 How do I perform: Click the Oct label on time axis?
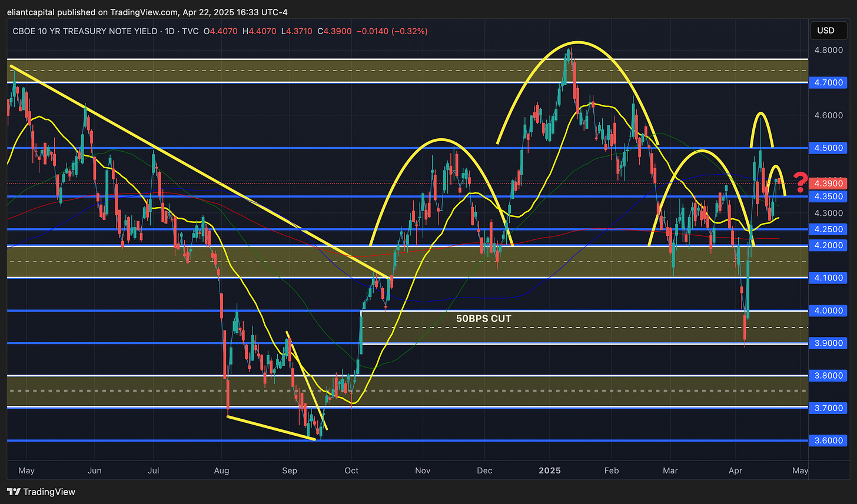tap(351, 470)
